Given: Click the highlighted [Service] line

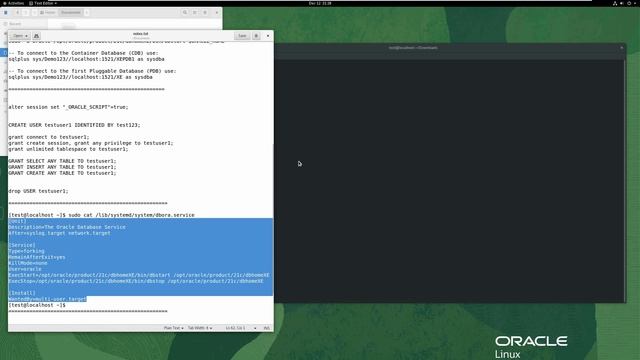Looking at the screenshot, I should pos(22,245).
